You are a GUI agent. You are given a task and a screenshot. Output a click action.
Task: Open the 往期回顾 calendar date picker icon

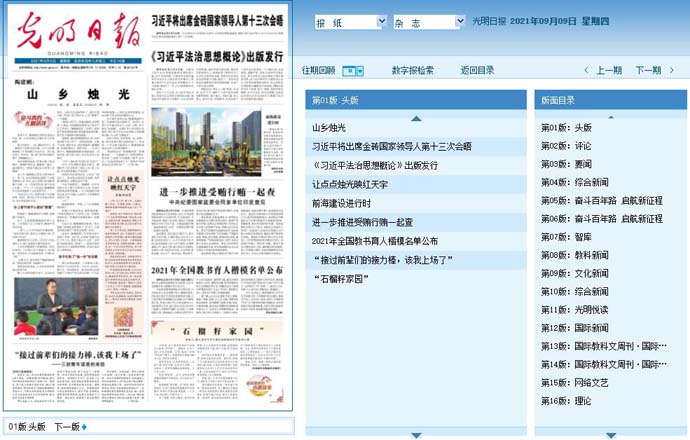click(352, 71)
